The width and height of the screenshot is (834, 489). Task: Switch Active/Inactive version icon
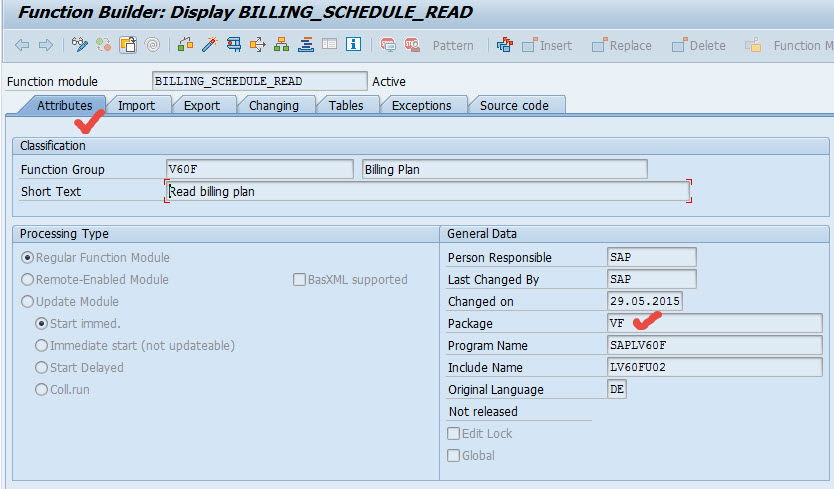pos(104,45)
